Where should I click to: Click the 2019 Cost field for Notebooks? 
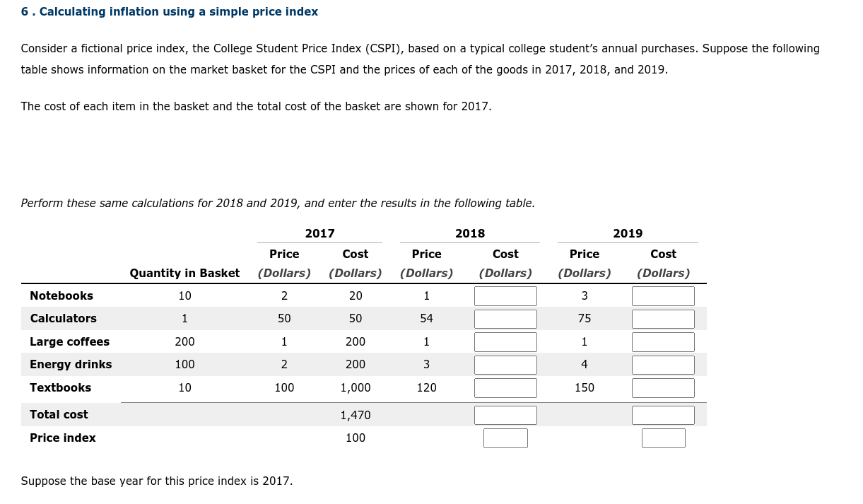click(x=663, y=295)
